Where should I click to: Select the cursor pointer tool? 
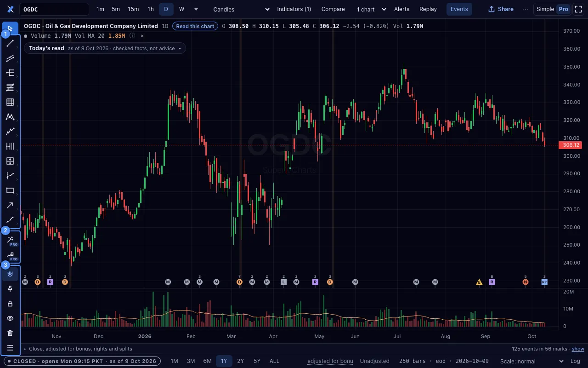click(x=10, y=29)
